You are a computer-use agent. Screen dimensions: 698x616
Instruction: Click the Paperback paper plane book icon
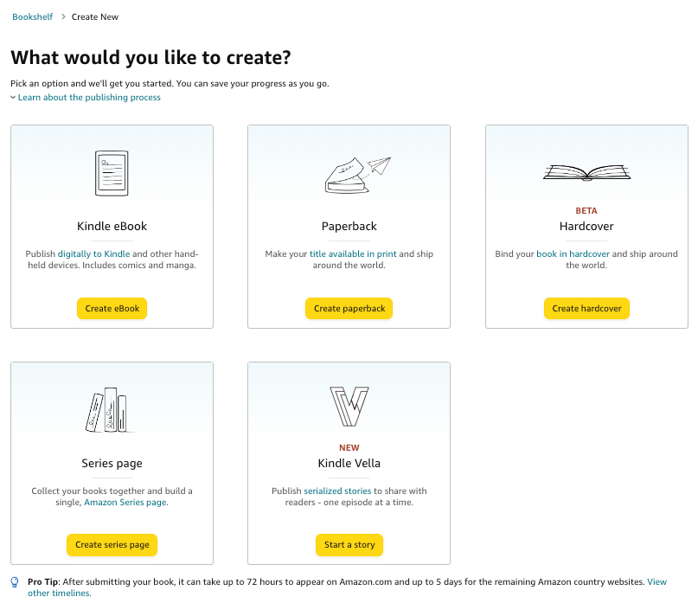[x=356, y=173]
